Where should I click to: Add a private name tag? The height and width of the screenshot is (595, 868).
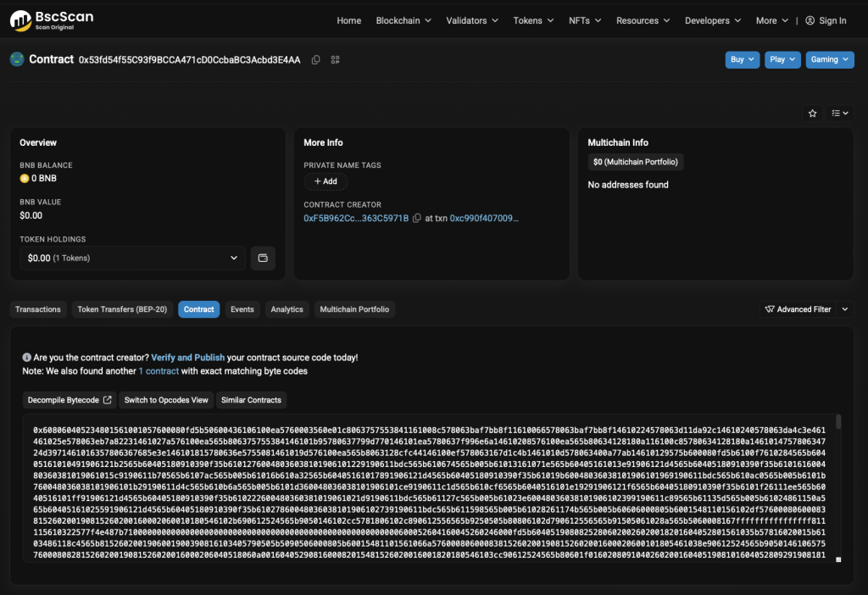click(325, 181)
